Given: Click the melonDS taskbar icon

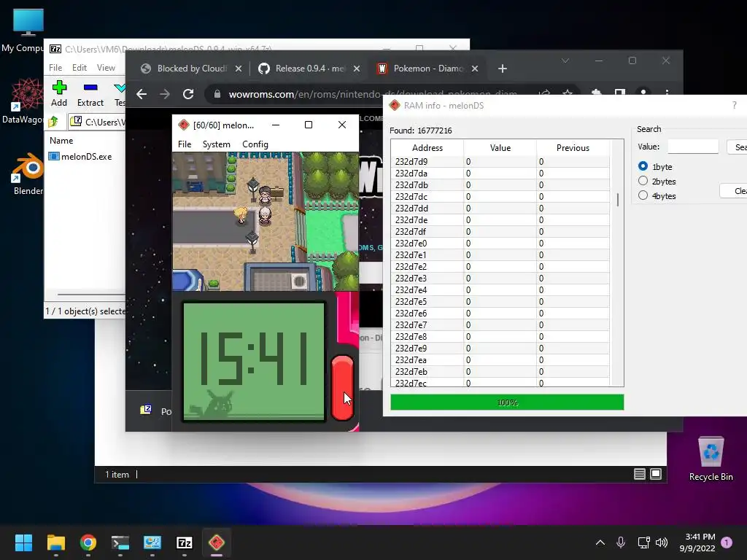Looking at the screenshot, I should pyautogui.click(x=217, y=542).
